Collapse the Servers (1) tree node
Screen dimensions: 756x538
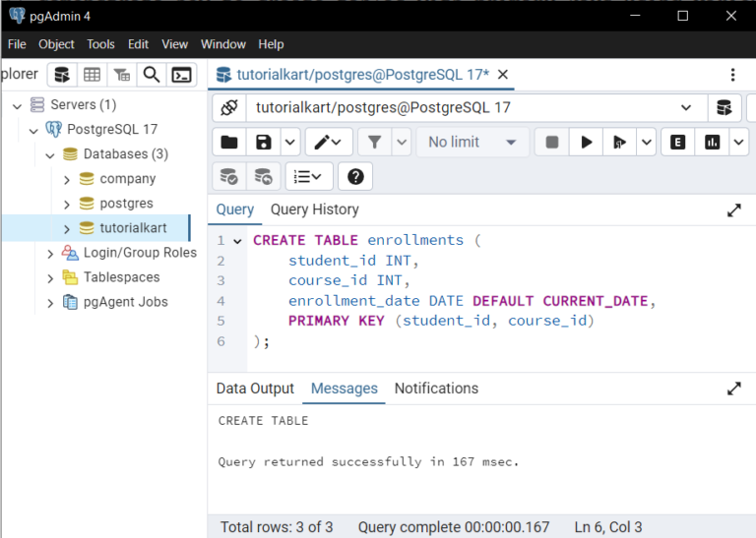[18, 105]
